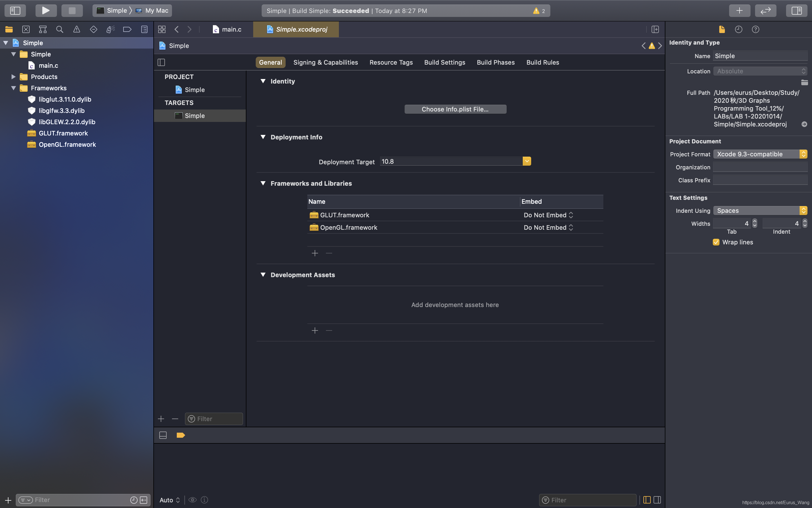Screen dimensions: 812x508
Task: Click Choose Info.plist File button
Action: 455,109
